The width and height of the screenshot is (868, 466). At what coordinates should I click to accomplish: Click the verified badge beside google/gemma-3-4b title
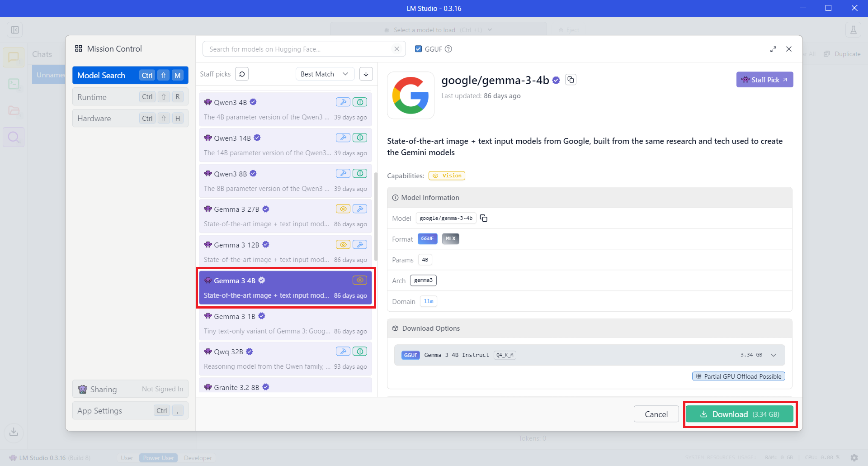(x=556, y=80)
